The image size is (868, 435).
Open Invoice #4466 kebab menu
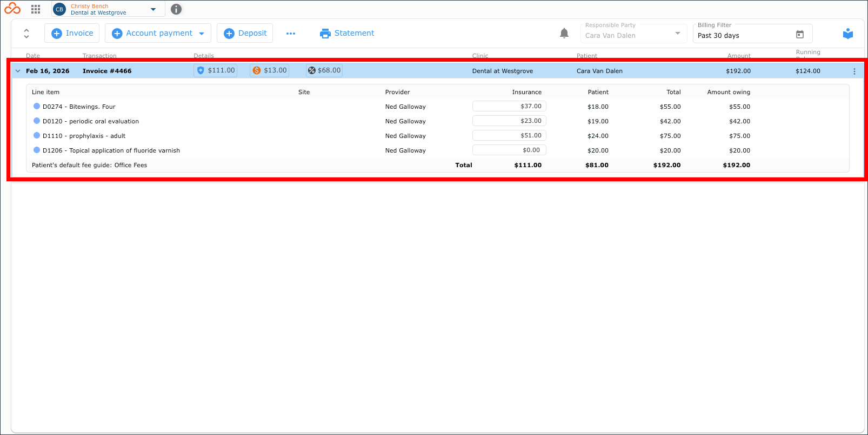coord(854,71)
